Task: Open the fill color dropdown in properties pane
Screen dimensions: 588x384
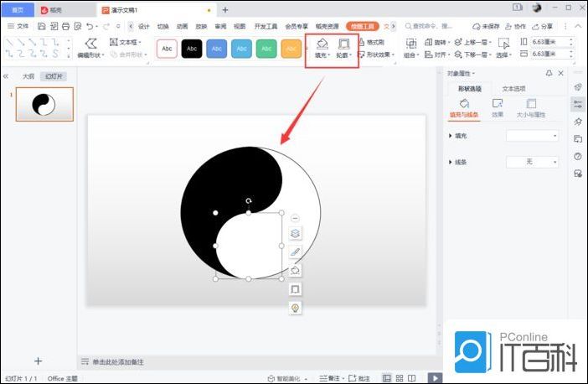Action: point(532,136)
